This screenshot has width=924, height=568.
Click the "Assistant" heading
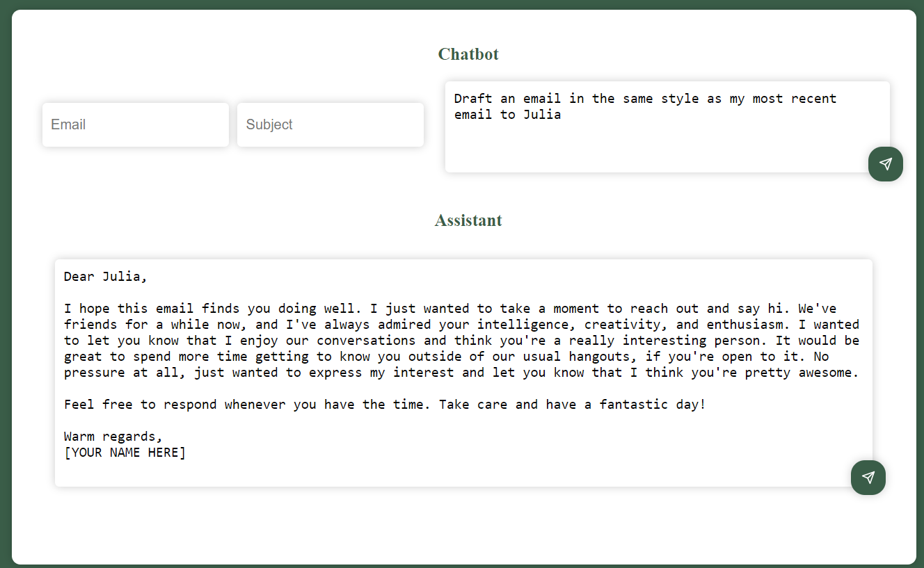pos(468,220)
